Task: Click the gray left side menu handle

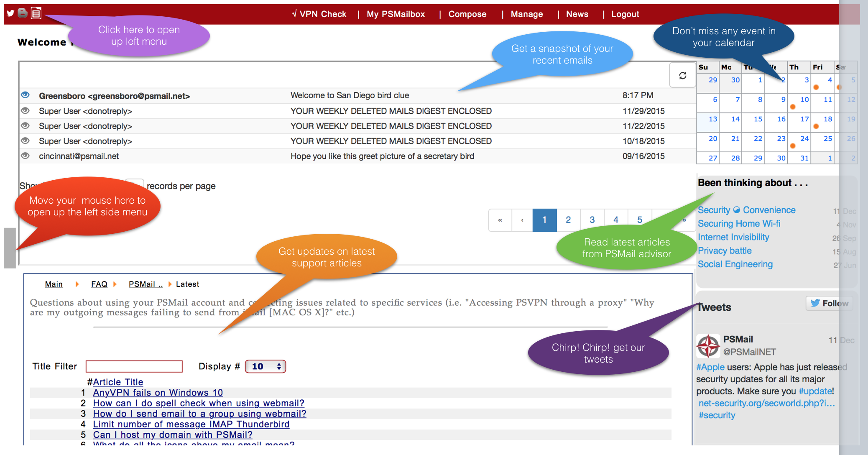Action: coord(10,248)
